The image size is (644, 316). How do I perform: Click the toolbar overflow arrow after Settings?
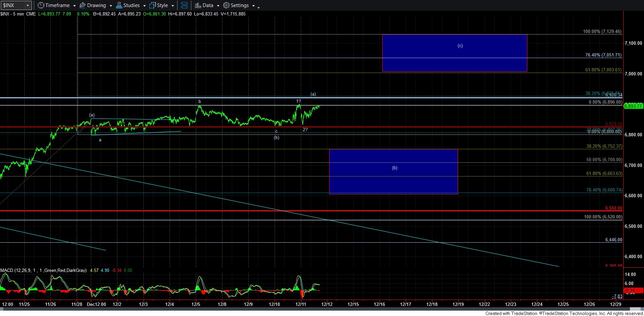point(258,7)
